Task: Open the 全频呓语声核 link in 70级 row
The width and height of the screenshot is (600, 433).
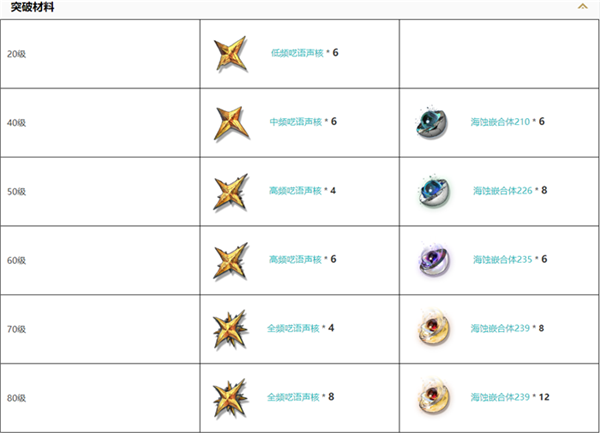Action: pos(293,328)
